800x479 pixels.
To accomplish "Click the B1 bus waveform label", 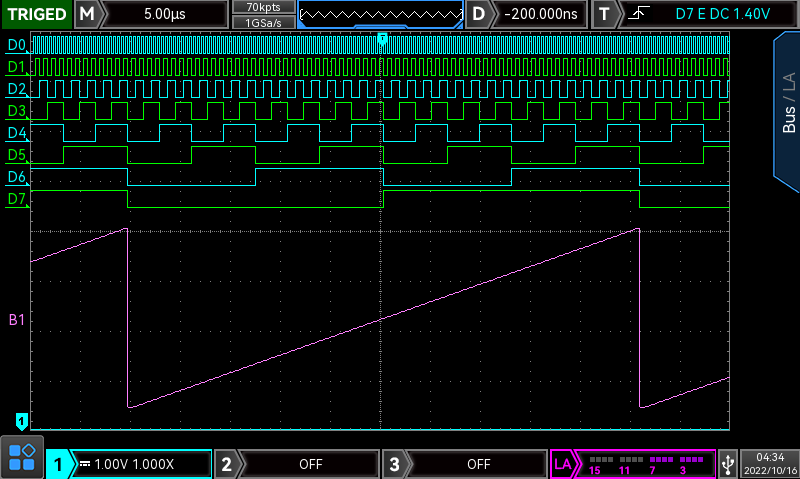I will [x=16, y=320].
